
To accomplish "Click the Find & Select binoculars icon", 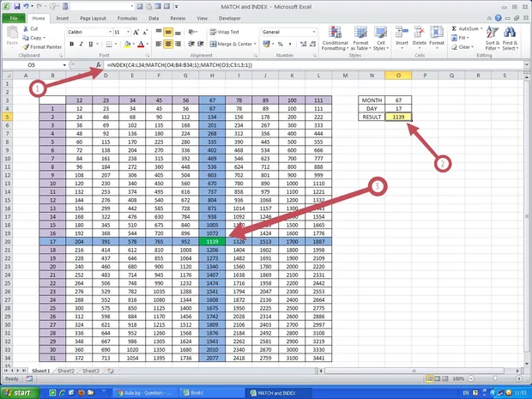I will click(510, 33).
